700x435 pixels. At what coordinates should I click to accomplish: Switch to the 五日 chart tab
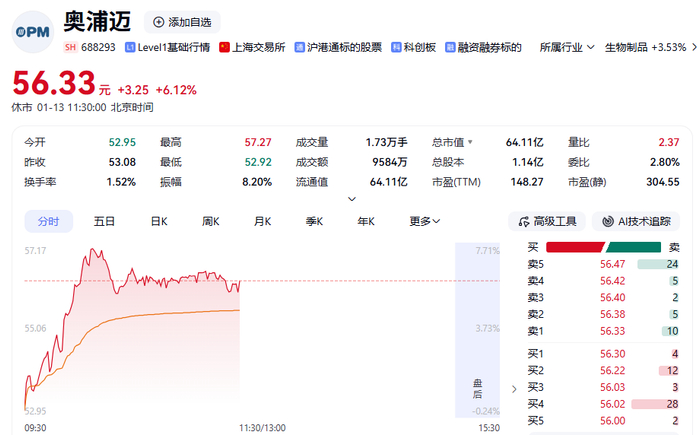(104, 222)
